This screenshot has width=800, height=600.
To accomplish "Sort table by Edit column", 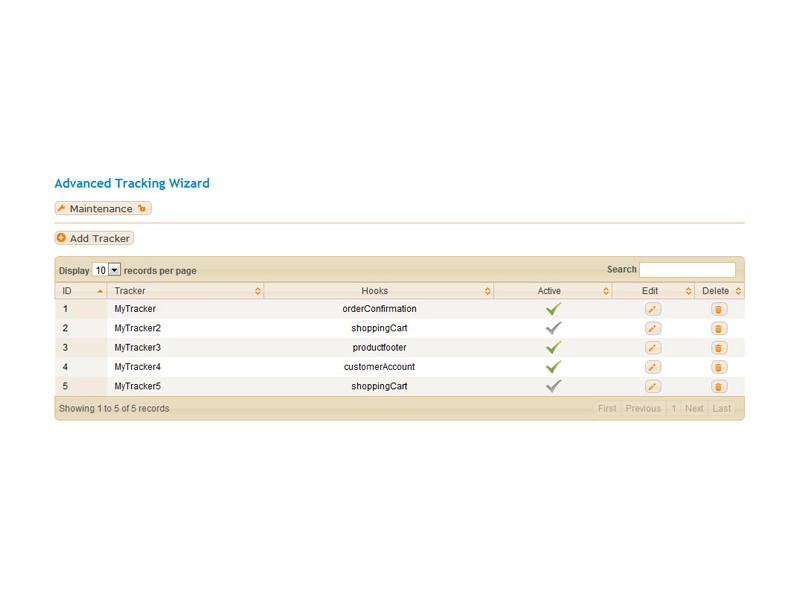I will 654,291.
